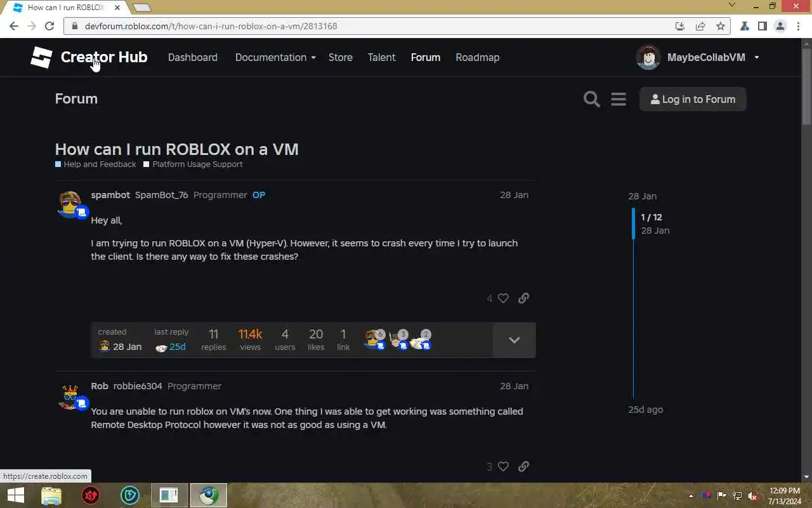
Task: Like Rob's reply with the heart icon
Action: 503,467
